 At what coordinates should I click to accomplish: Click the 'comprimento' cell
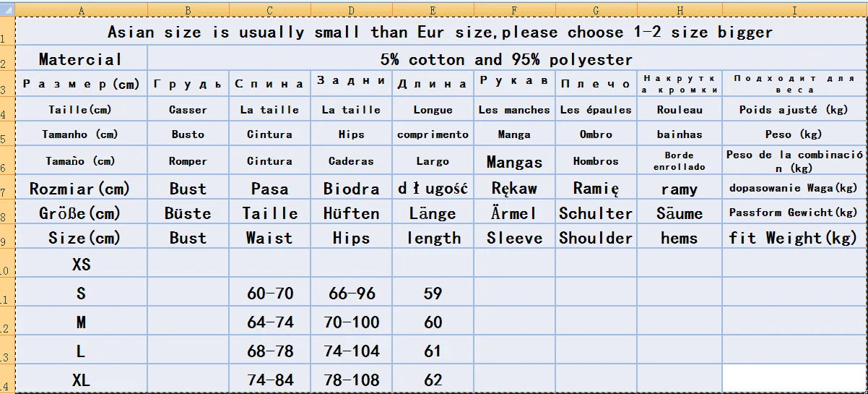tap(433, 134)
